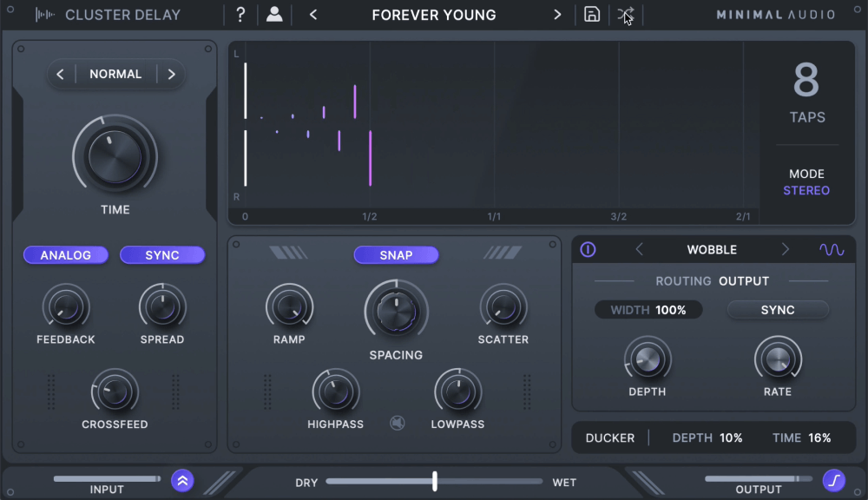
Task: Open the user account icon
Action: click(274, 15)
